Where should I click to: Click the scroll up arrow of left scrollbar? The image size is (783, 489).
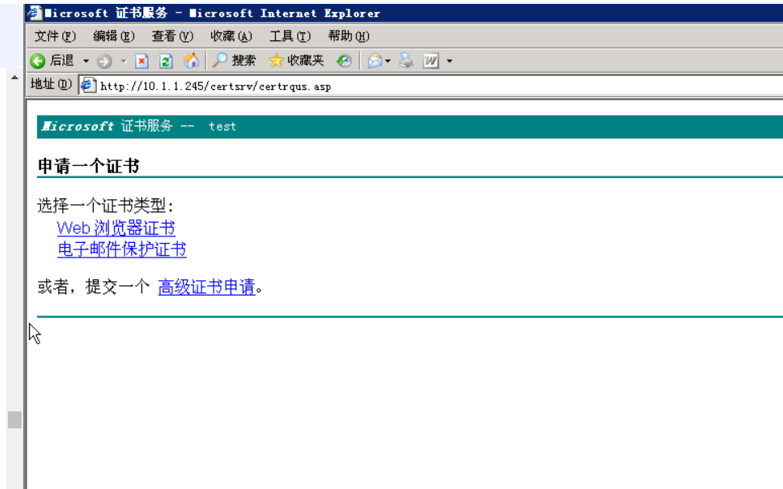(x=14, y=77)
